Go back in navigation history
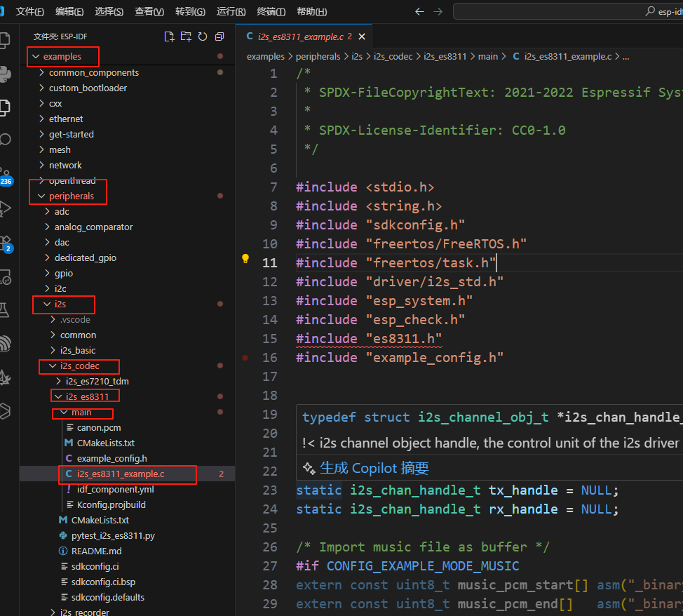The width and height of the screenshot is (683, 616). [419, 12]
